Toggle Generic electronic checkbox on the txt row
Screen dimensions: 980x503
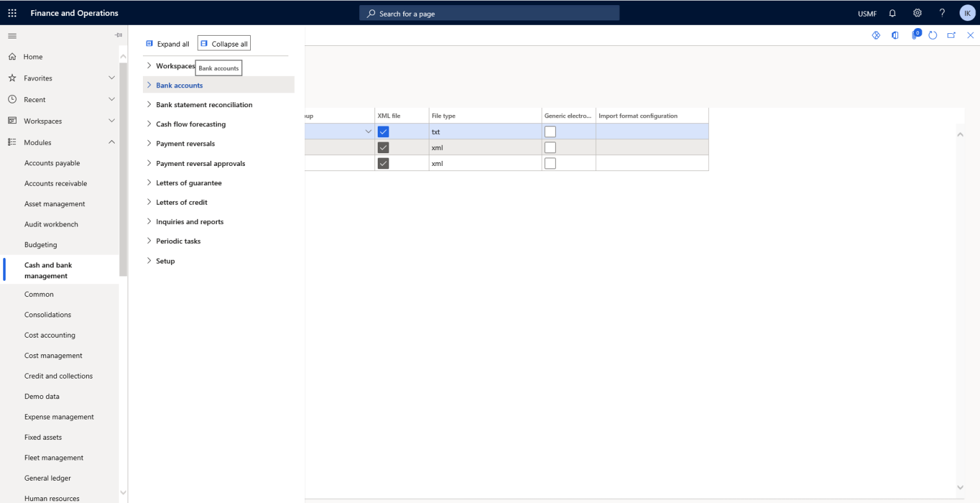(550, 131)
